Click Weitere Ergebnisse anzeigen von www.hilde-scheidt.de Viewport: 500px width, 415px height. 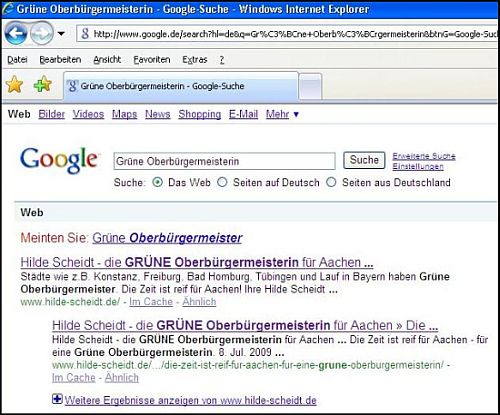[190, 400]
